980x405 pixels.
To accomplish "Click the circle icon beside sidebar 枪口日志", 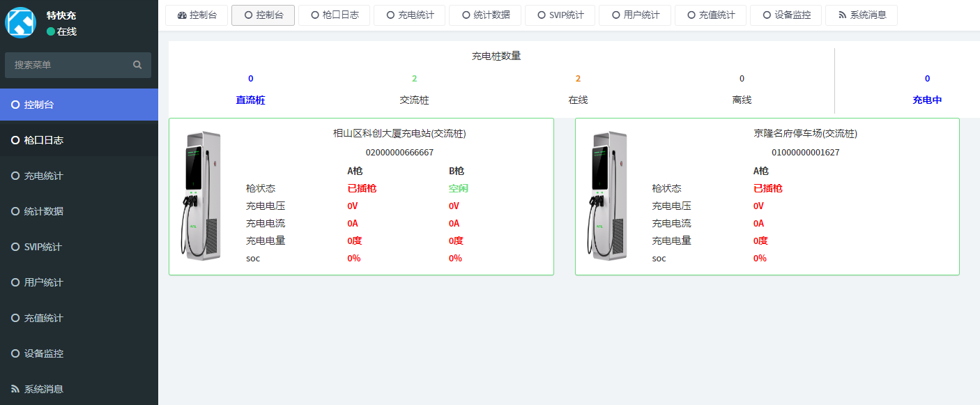I will pyautogui.click(x=15, y=140).
